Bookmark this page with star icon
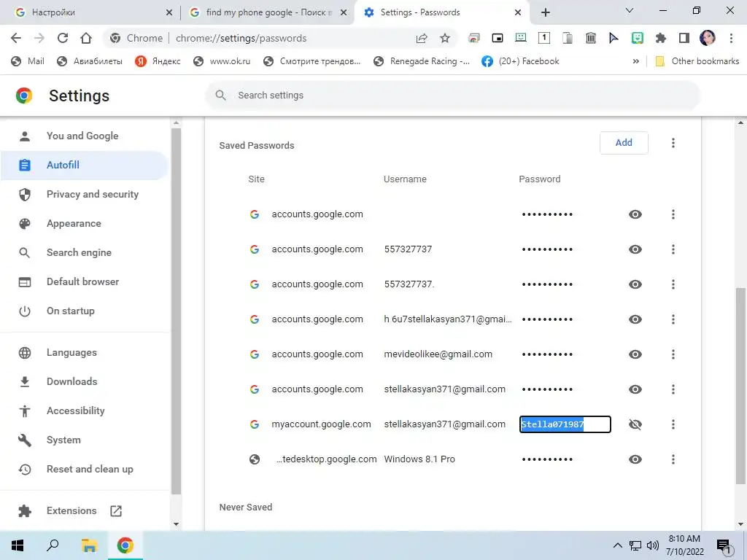 pos(445,38)
